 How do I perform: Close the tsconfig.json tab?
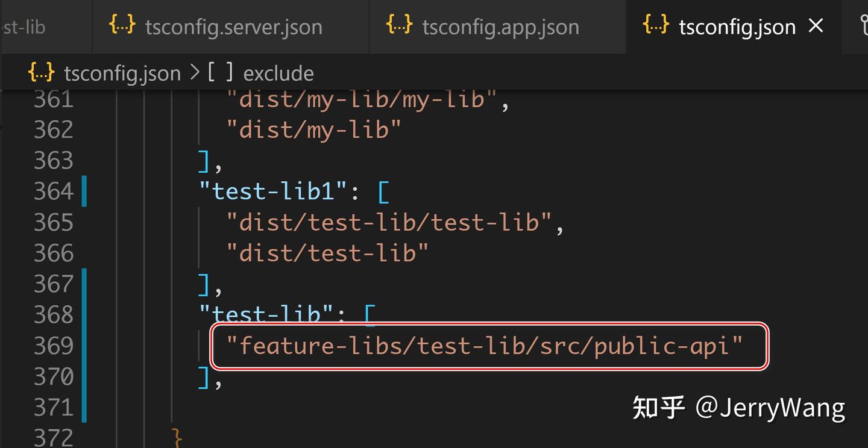click(x=816, y=26)
